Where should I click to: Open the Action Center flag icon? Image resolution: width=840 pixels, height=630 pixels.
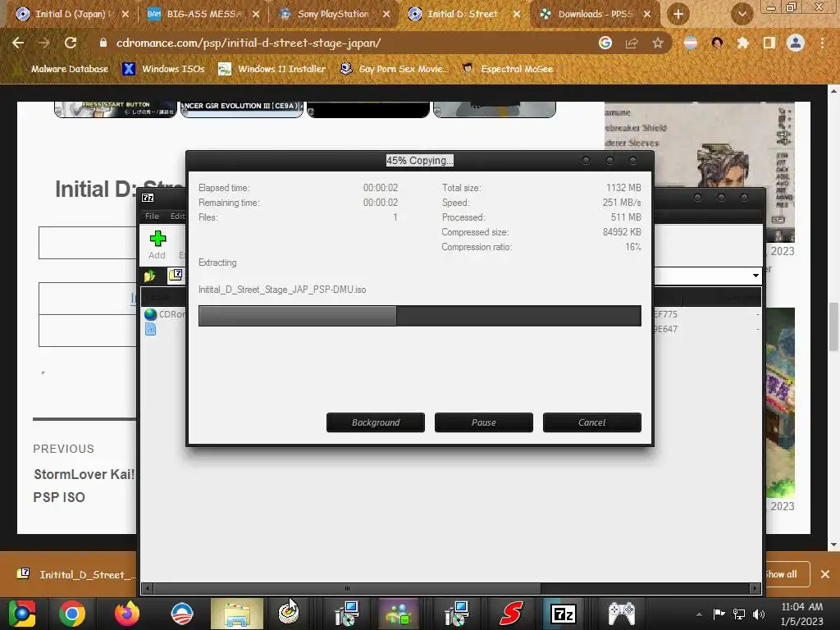(719, 614)
